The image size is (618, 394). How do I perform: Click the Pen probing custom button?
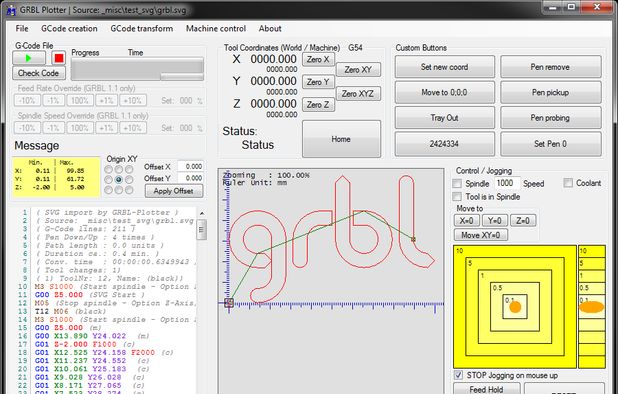click(x=551, y=118)
